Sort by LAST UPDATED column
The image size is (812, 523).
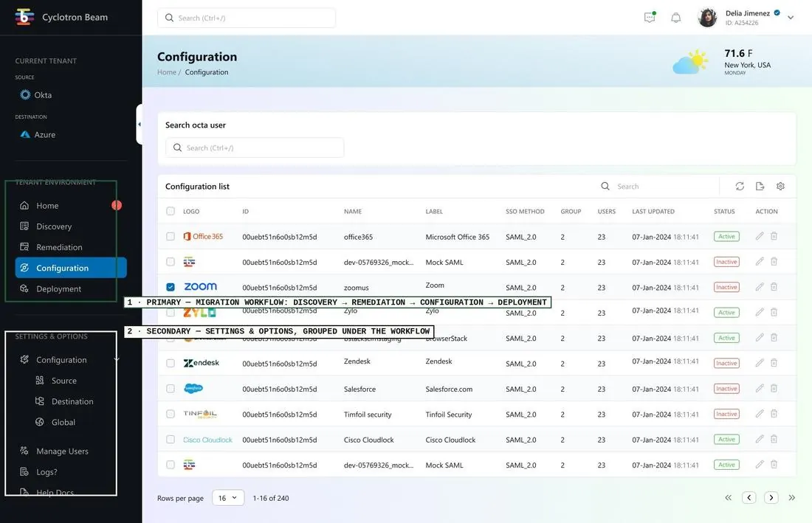pyautogui.click(x=653, y=211)
